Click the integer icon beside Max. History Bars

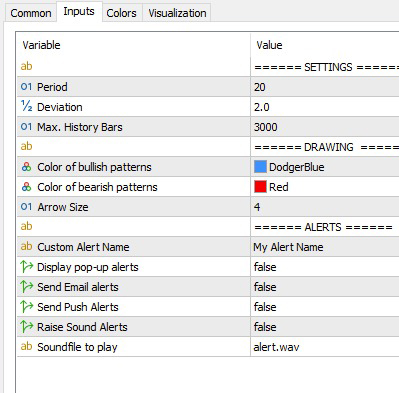click(x=26, y=127)
